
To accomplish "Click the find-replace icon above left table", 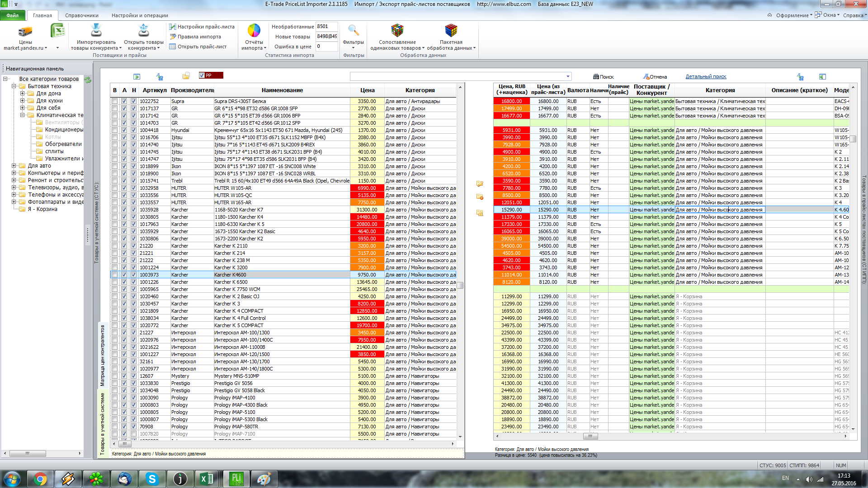I will click(x=160, y=77).
